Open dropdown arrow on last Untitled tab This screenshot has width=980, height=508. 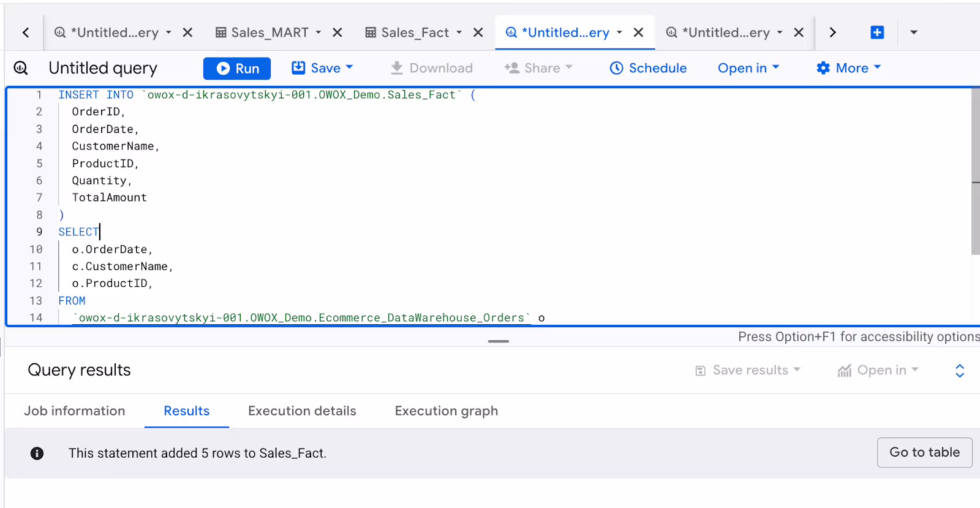point(780,32)
